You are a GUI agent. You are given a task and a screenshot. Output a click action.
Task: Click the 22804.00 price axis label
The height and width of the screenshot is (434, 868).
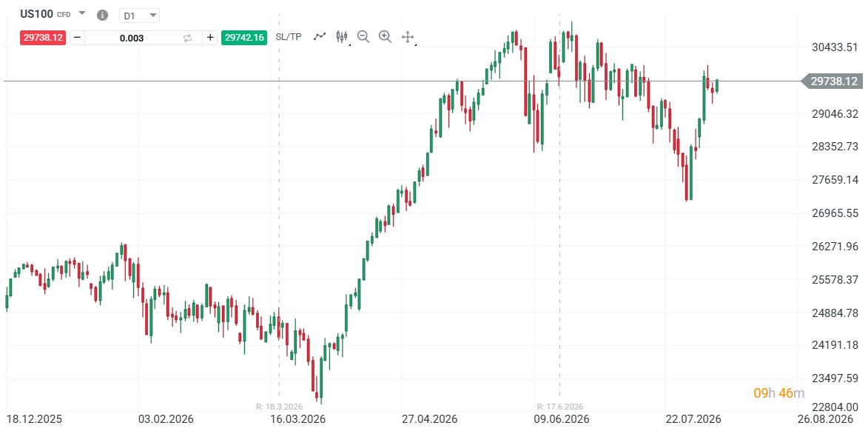(x=835, y=407)
